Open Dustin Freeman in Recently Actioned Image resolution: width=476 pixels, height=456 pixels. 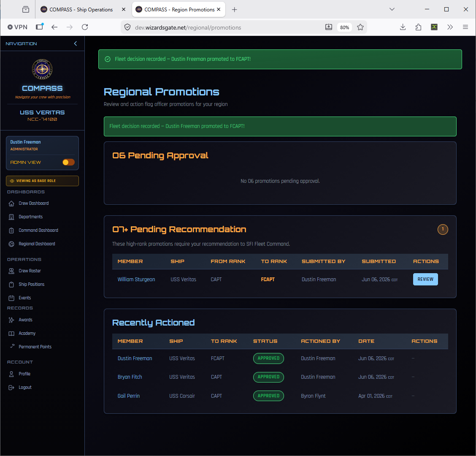135,358
